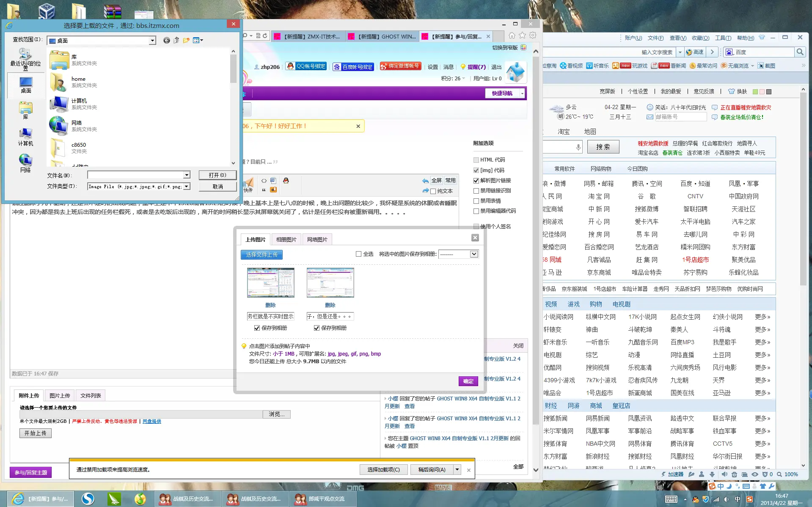The width and height of the screenshot is (812, 507).
Task: Expand the address bar dropdown before 高速
Action: pyautogui.click(x=680, y=52)
